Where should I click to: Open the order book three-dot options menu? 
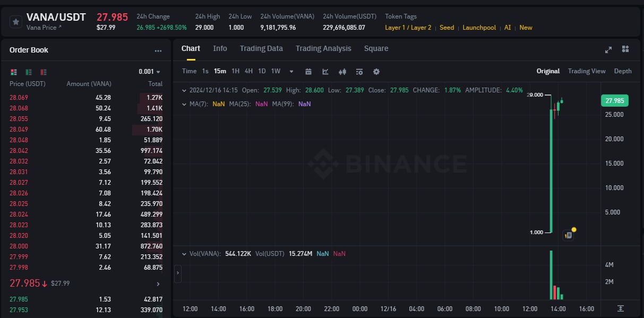coord(158,51)
